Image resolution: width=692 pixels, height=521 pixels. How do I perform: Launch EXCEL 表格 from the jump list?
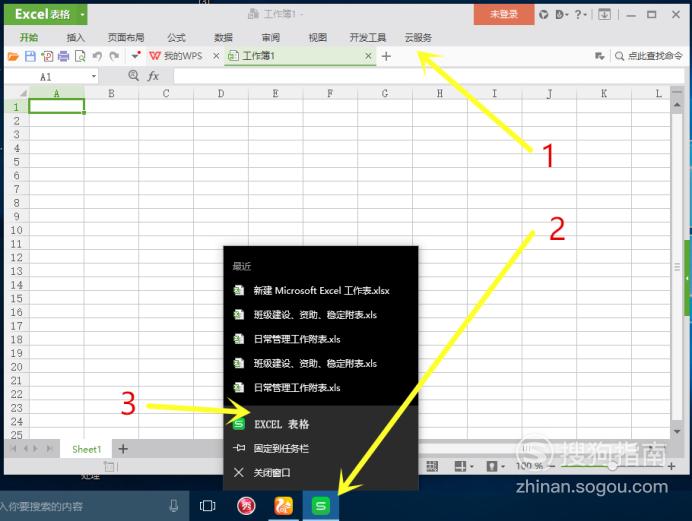coord(321,424)
